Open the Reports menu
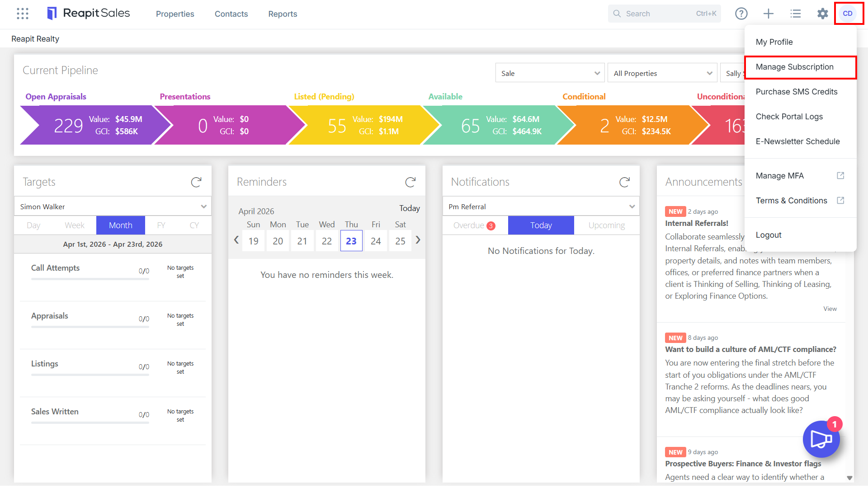Screen dimensions: 868x488 click(x=283, y=14)
